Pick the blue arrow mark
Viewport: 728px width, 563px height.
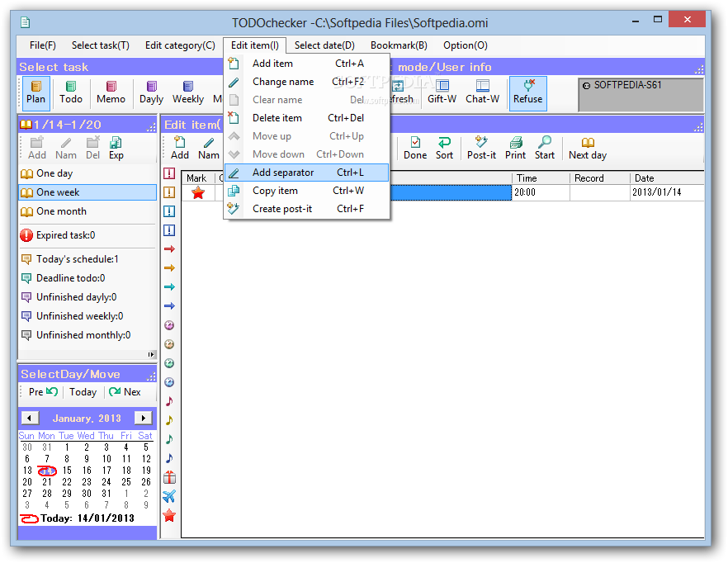pyautogui.click(x=169, y=306)
